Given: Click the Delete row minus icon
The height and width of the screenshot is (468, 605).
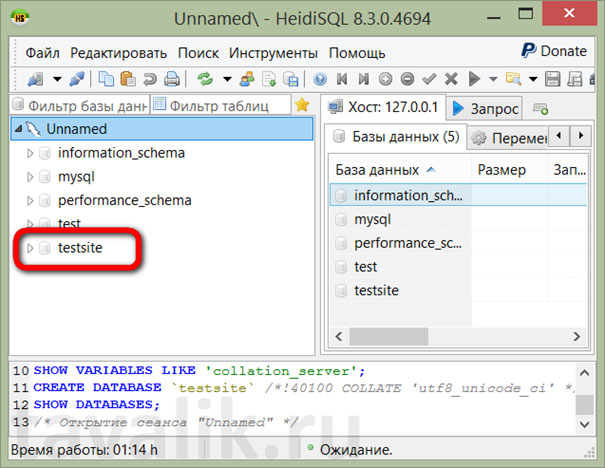Looking at the screenshot, I should coord(407,79).
